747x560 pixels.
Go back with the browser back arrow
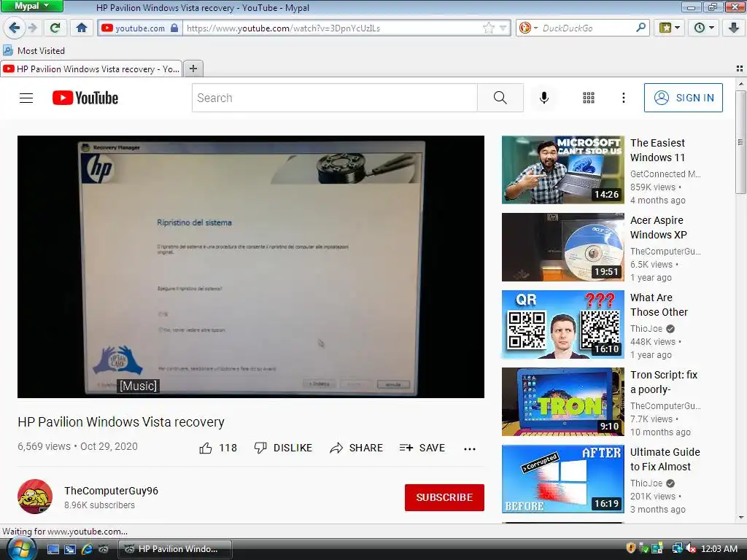[x=15, y=28]
